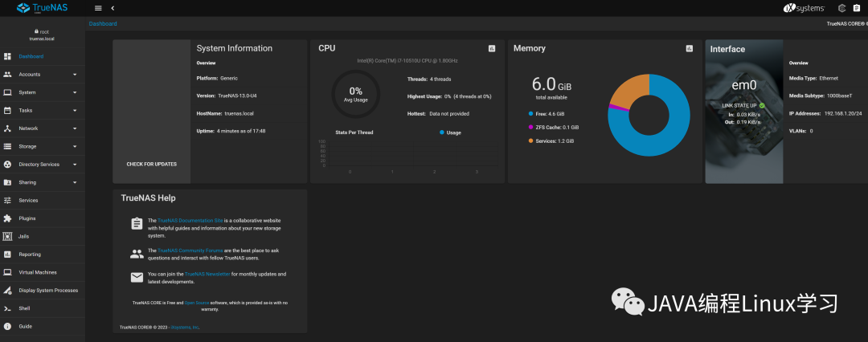868x342 pixels.
Task: Open the TrueCommand status icon
Action: pyautogui.click(x=842, y=8)
